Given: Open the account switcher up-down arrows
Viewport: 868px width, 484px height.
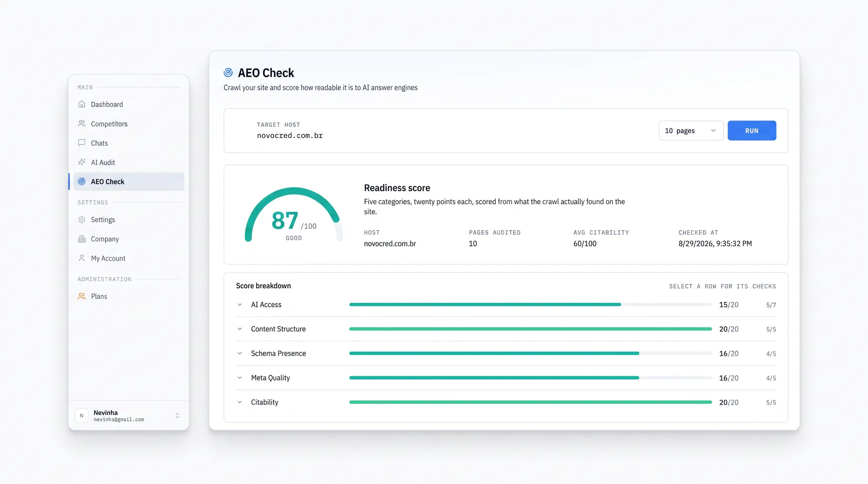Looking at the screenshot, I should click(x=177, y=416).
